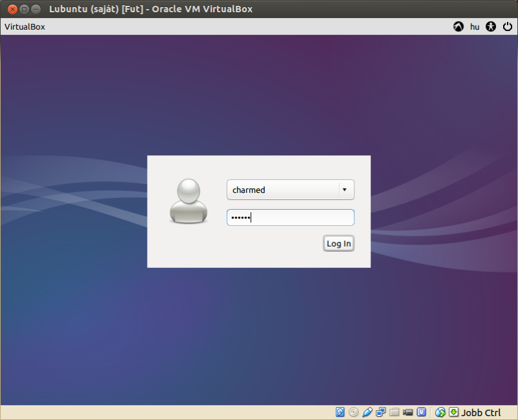Screen dimensions: 518x420
Task: Click the mouse integration status icon
Action: (x=440, y=412)
